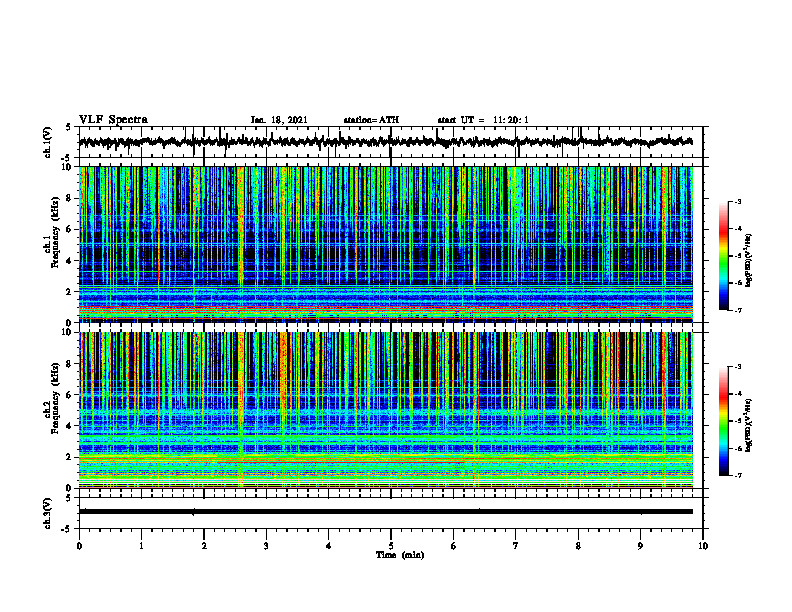Click the "0" tick on the time axis

[79, 546]
